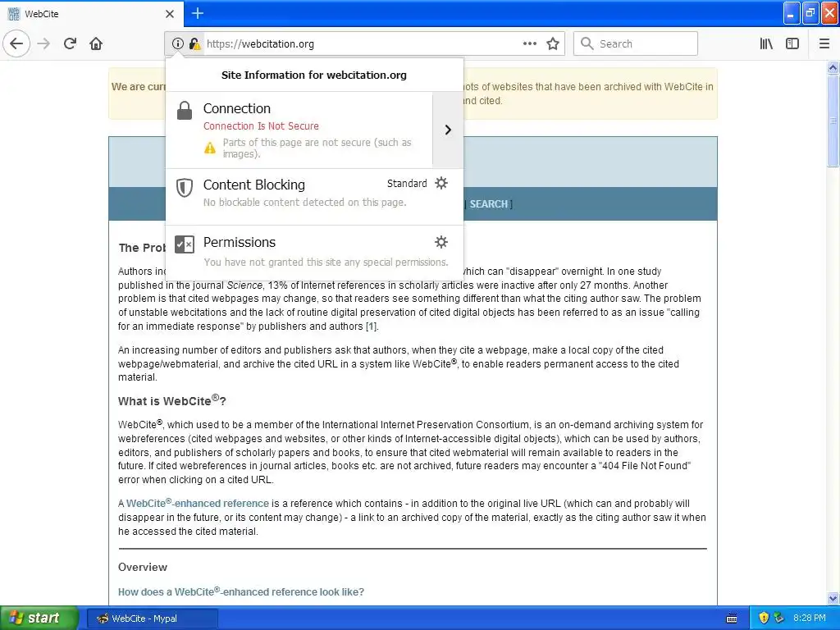The height and width of the screenshot is (630, 840).
Task: Bookmark this page with the star
Action: pyautogui.click(x=553, y=43)
